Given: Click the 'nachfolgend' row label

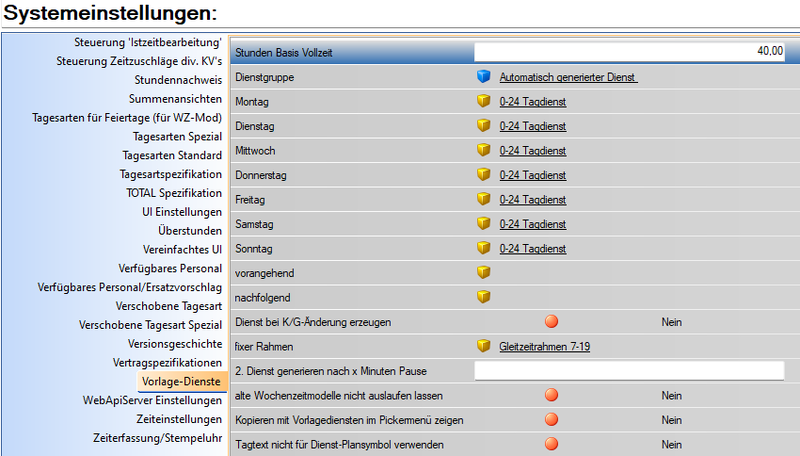Looking at the screenshot, I should click(262, 297).
